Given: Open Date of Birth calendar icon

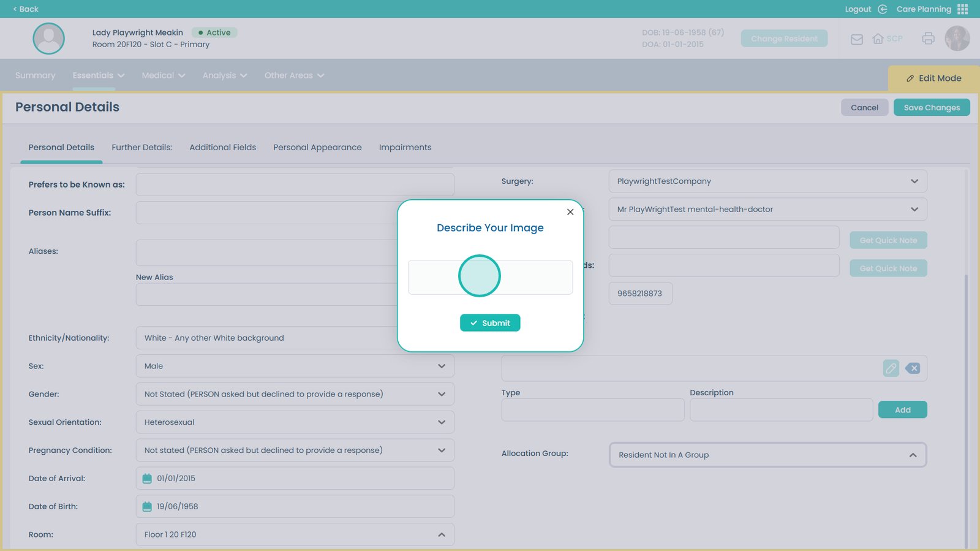Looking at the screenshot, I should (x=147, y=507).
